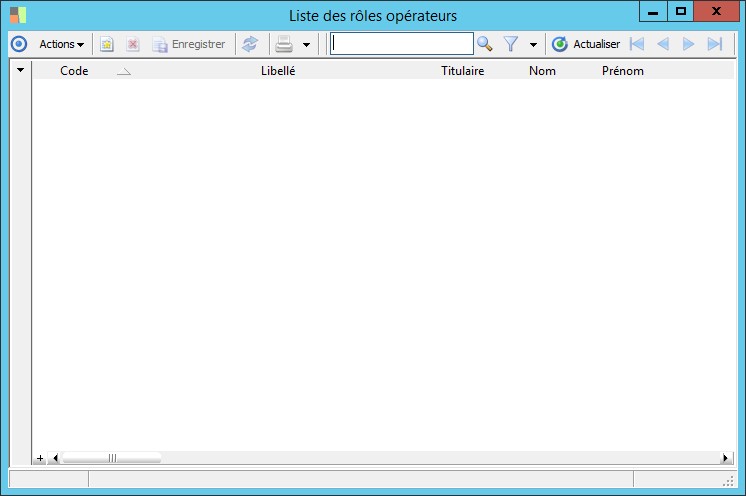Click the horizontal scrollbar right arrow

[726, 458]
